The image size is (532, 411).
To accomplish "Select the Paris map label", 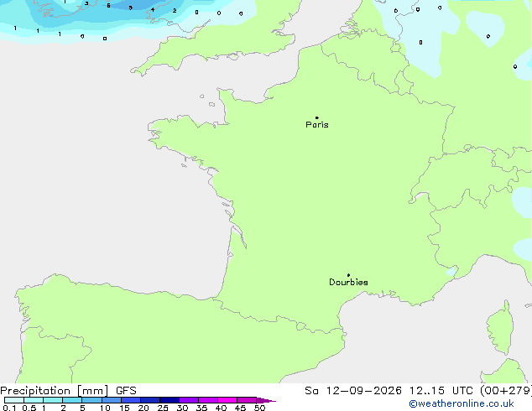I will pos(317,125).
